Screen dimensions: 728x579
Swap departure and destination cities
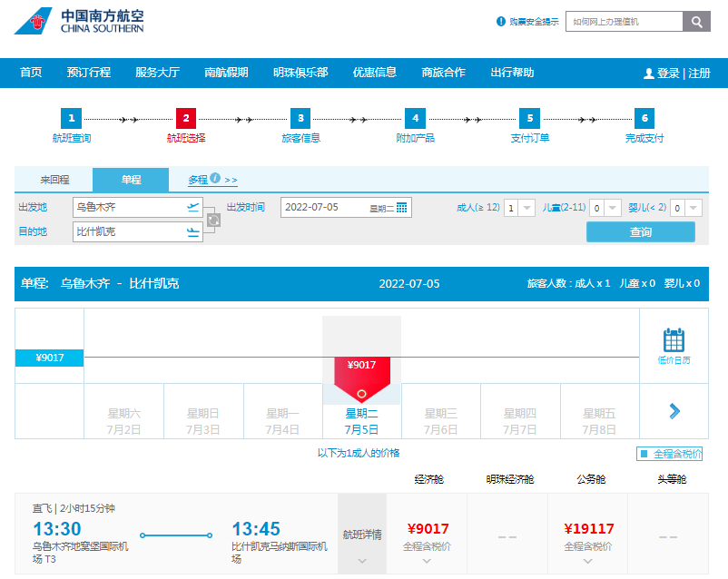tap(213, 220)
